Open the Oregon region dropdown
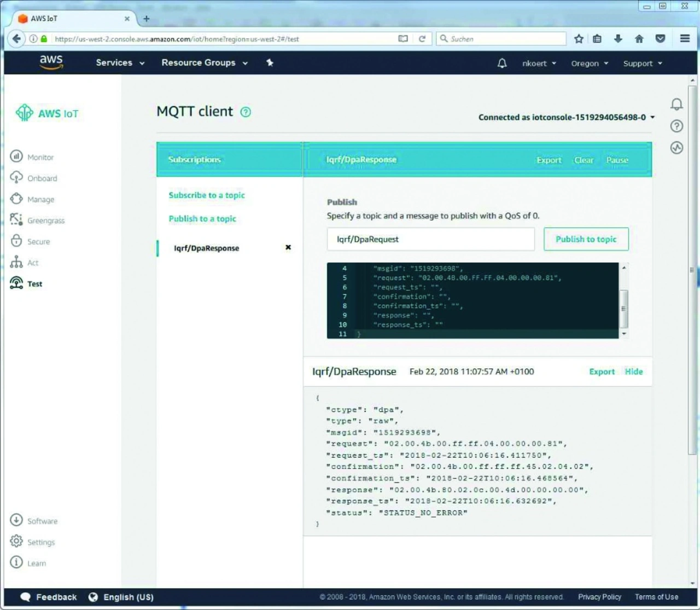 point(590,63)
